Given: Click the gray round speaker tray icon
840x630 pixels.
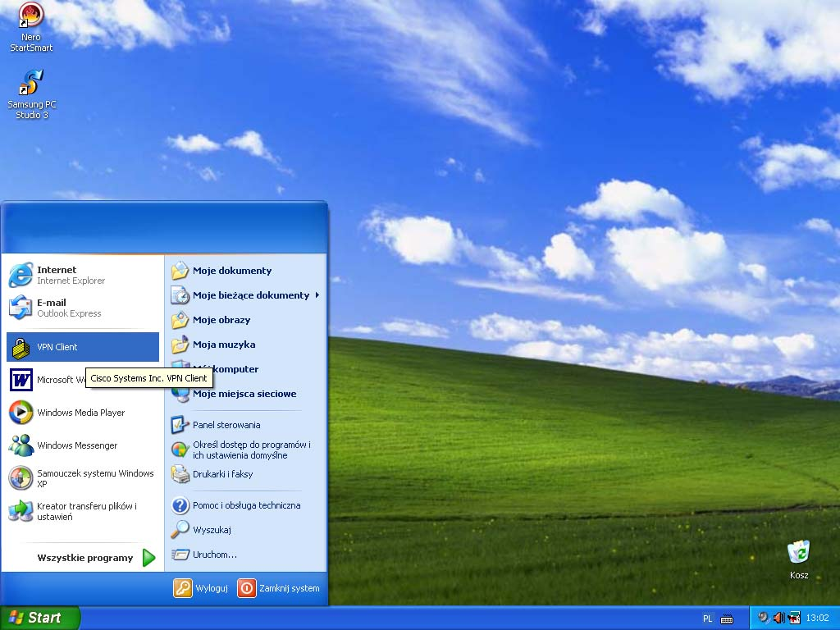Looking at the screenshot, I should pos(764,618).
